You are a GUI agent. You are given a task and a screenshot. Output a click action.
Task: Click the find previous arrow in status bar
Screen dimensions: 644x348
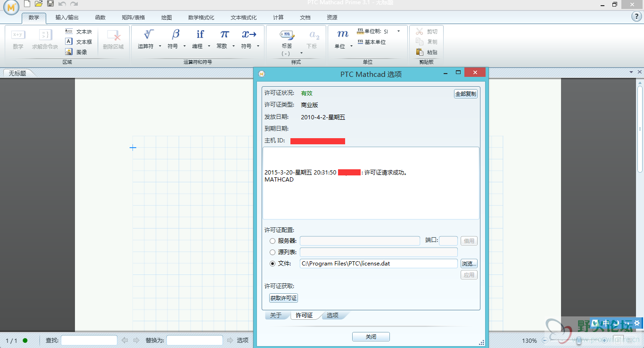coord(125,340)
